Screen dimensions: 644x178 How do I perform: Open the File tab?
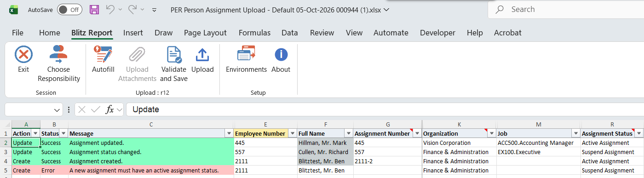[x=17, y=33]
